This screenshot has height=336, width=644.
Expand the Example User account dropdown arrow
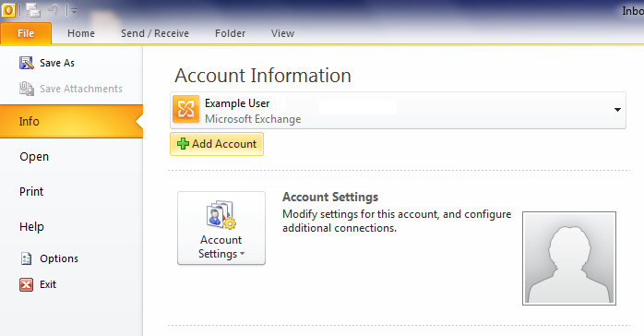coord(617,110)
